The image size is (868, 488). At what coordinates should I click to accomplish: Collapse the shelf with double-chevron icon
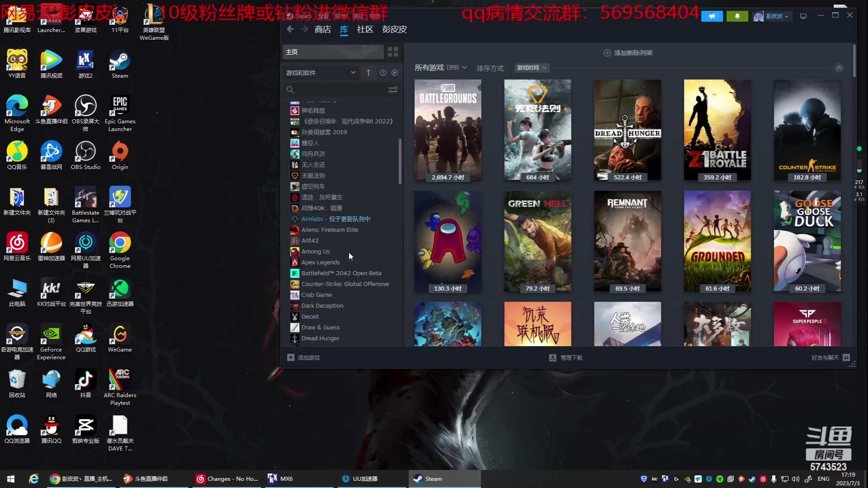click(839, 68)
